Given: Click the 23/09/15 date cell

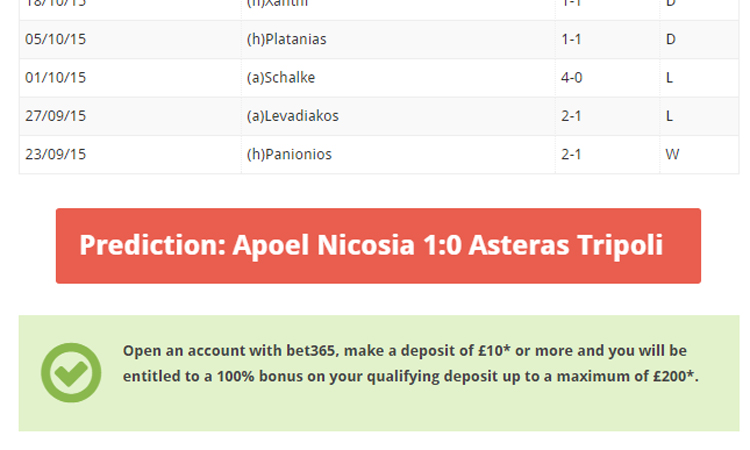Looking at the screenshot, I should pyautogui.click(x=130, y=154).
